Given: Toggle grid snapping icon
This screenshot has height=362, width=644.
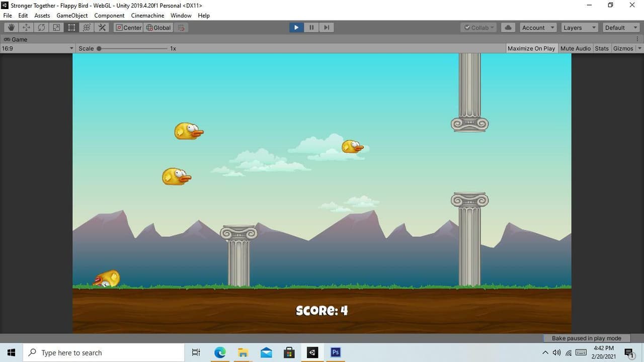Looking at the screenshot, I should [x=181, y=28].
